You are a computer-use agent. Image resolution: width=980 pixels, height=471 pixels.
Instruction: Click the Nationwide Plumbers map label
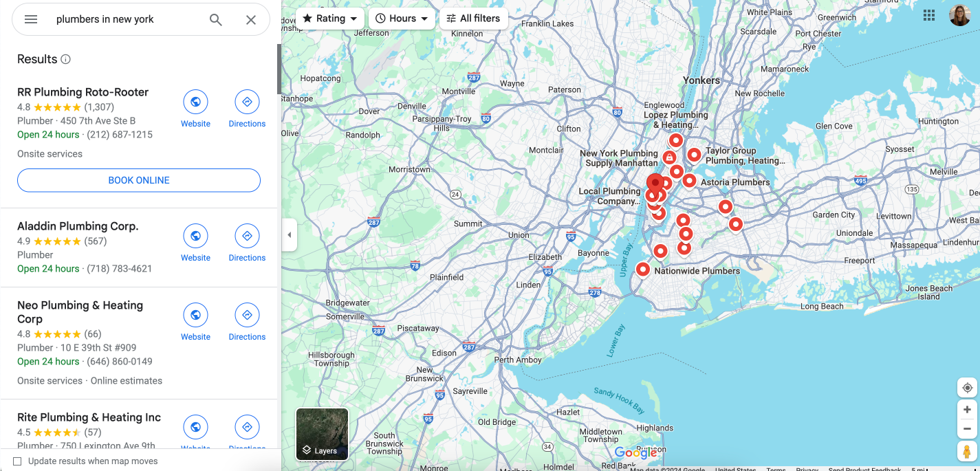coord(697,271)
